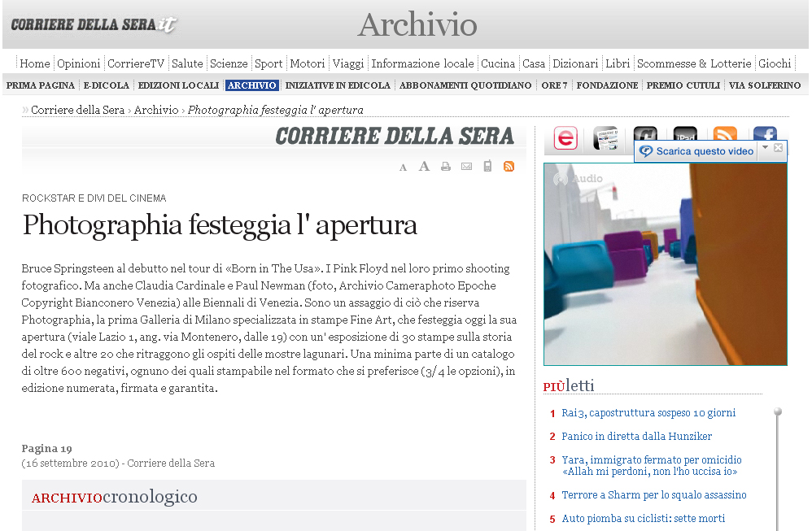Click the video advertisement with colored chairs
Viewport: 812px width, 531px height.
click(x=666, y=264)
